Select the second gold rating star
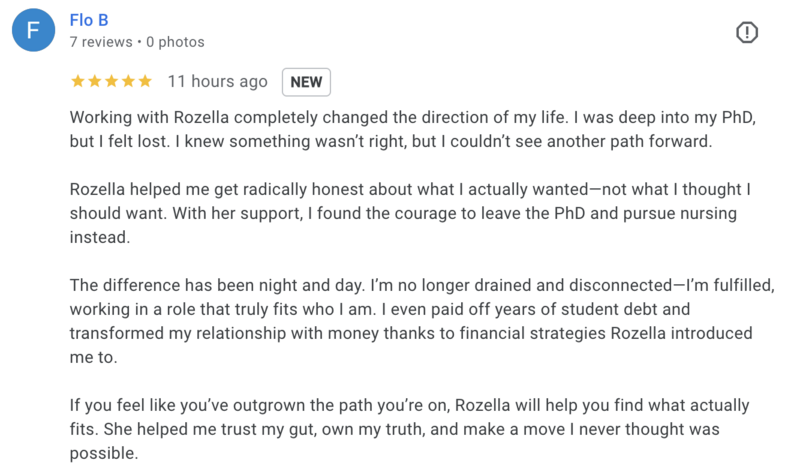Screen dimensions: 800x475 click(x=94, y=81)
